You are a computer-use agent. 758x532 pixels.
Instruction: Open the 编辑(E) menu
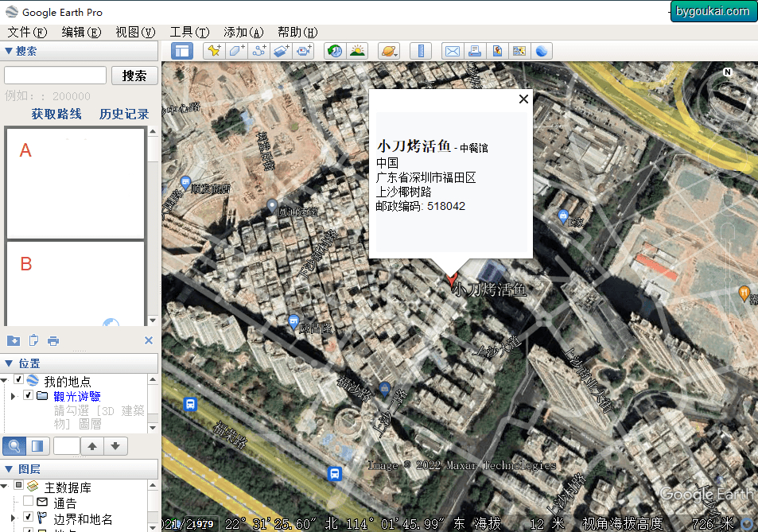tap(81, 33)
